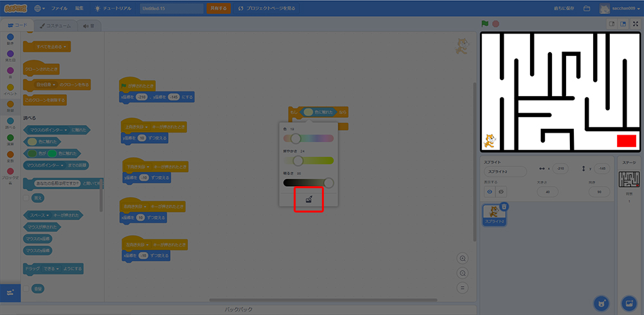644x315 pixels.
Task: Tick the 答え (answer) reporter checkbox
Action: (26, 198)
